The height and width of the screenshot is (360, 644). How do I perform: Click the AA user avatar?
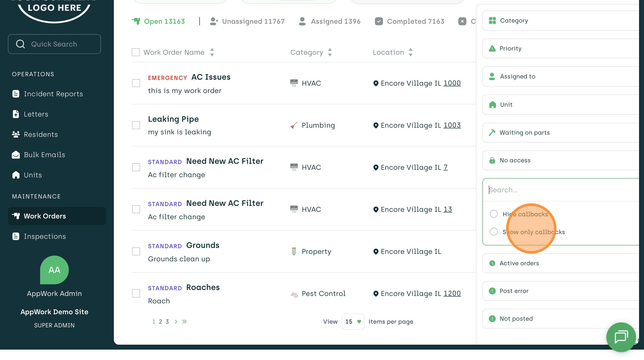54,270
